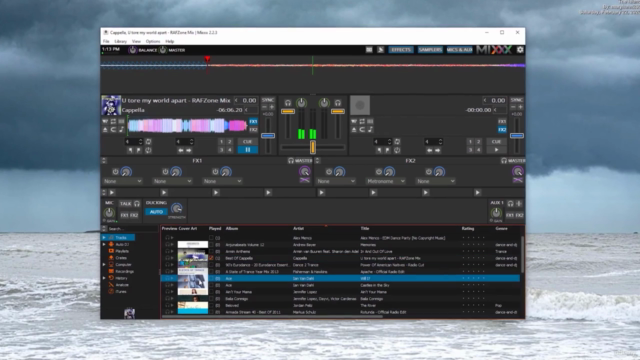Pause deck 1 with the blue pause button
This screenshot has width=640, height=360.
pos(247,150)
